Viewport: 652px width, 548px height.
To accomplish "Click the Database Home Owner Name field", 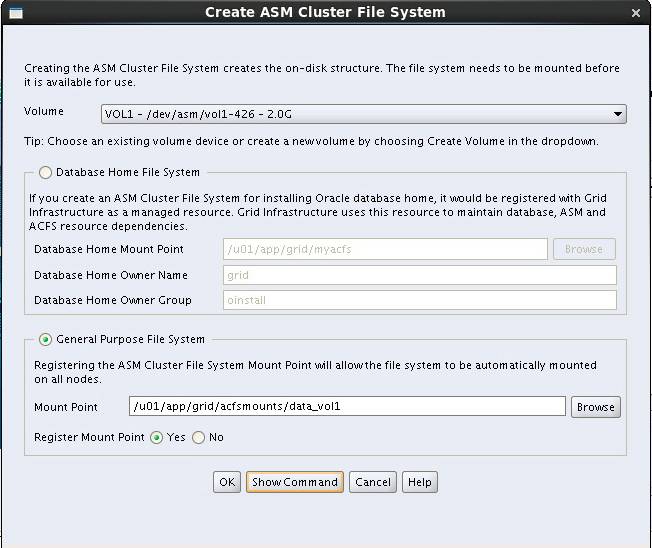I will tap(420, 275).
